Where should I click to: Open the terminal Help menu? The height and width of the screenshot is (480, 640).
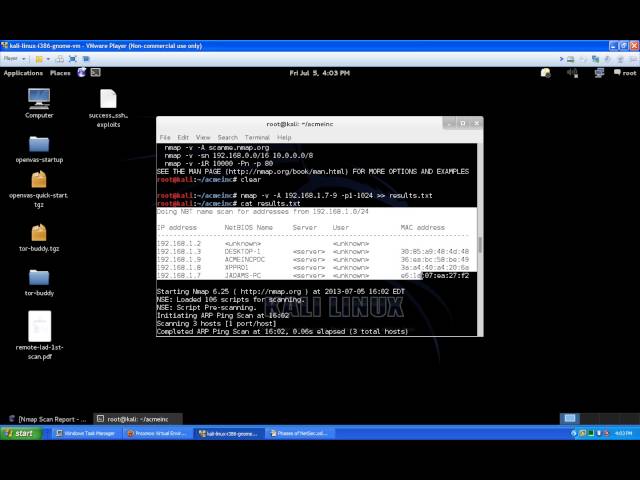[x=284, y=137]
